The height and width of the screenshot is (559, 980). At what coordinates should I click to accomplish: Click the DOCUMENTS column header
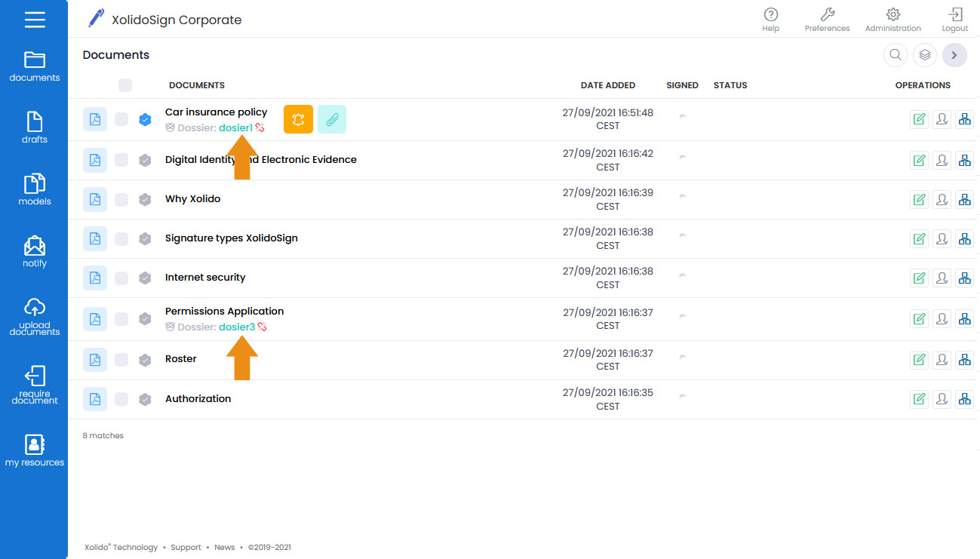197,85
